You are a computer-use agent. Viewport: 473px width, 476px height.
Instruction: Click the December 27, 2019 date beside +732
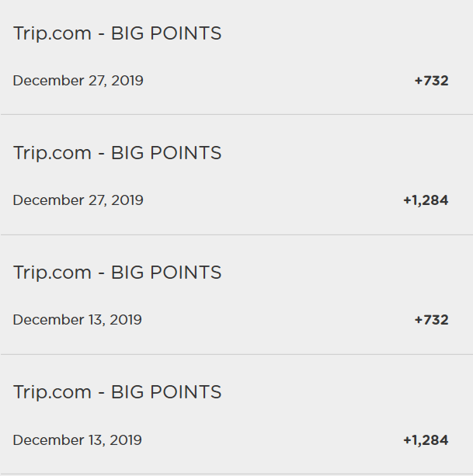pos(78,81)
